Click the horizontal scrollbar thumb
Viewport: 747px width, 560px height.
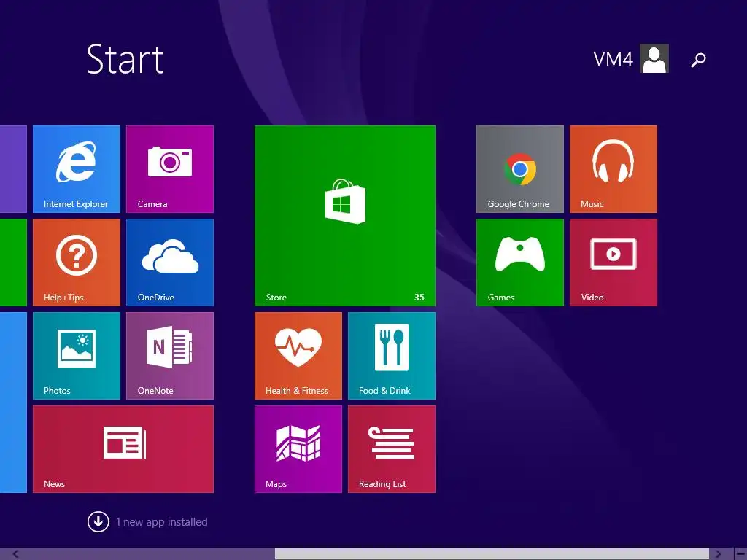(x=492, y=554)
